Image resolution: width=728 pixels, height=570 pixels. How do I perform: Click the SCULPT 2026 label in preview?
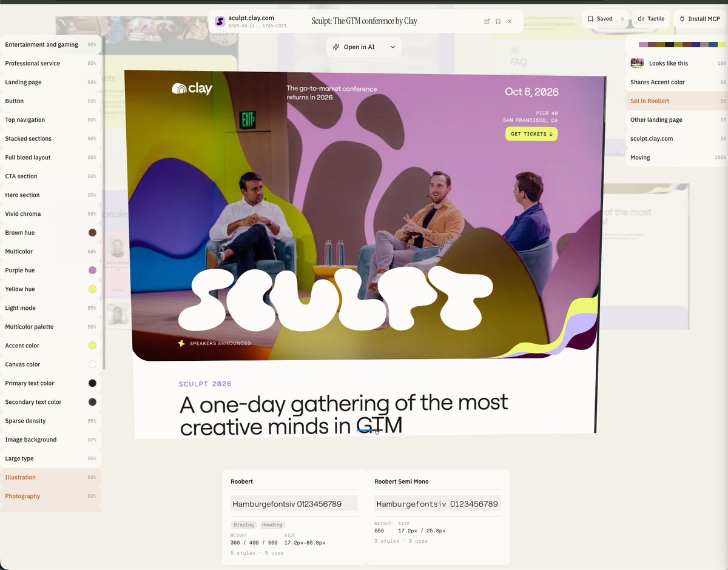[x=205, y=384]
